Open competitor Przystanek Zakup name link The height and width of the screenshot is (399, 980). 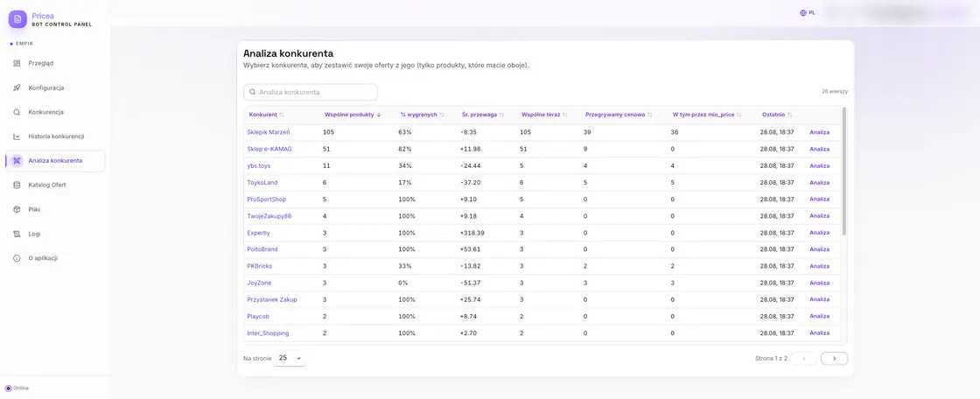[x=272, y=299]
